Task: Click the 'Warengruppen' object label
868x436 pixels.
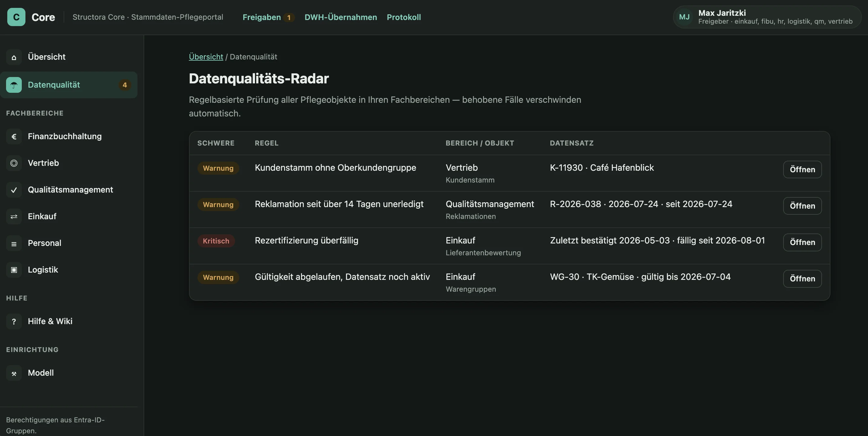Action: (x=471, y=289)
